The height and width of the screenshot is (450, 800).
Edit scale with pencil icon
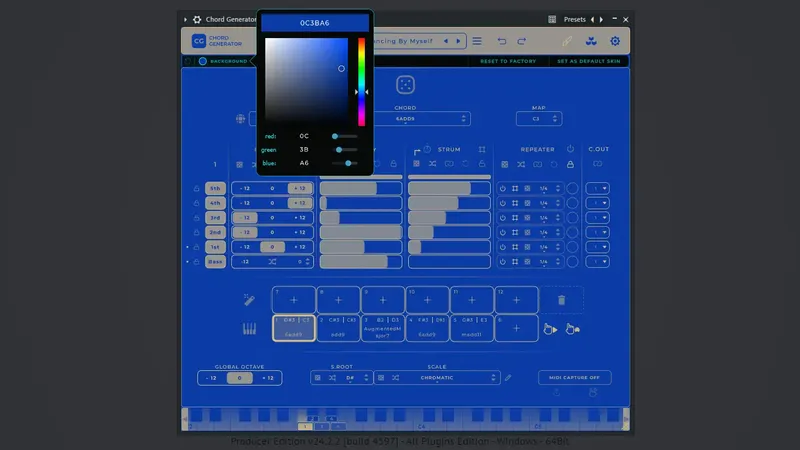tap(508, 378)
